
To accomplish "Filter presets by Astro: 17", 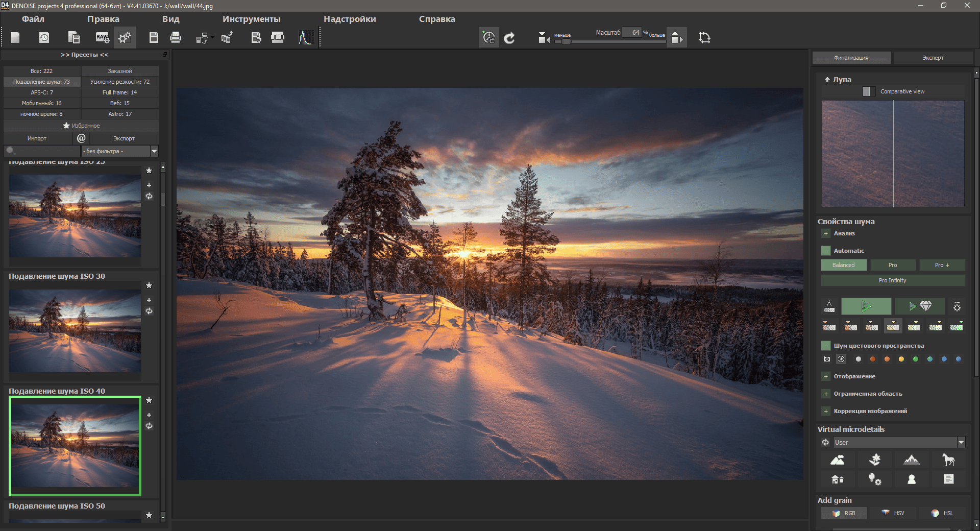I will pos(120,114).
